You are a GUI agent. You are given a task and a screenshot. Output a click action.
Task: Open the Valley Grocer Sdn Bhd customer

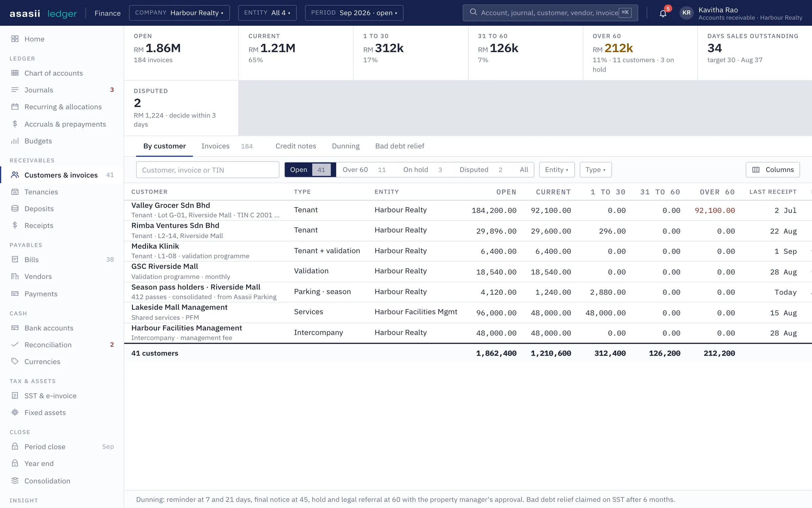171,205
